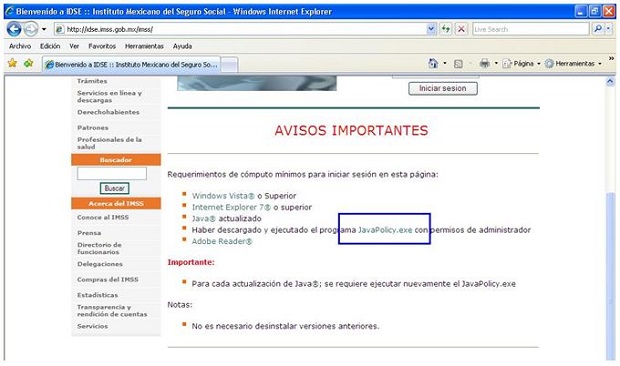The image size is (620, 366).
Task: Expand the address bar history dropdown
Action: [x=431, y=29]
